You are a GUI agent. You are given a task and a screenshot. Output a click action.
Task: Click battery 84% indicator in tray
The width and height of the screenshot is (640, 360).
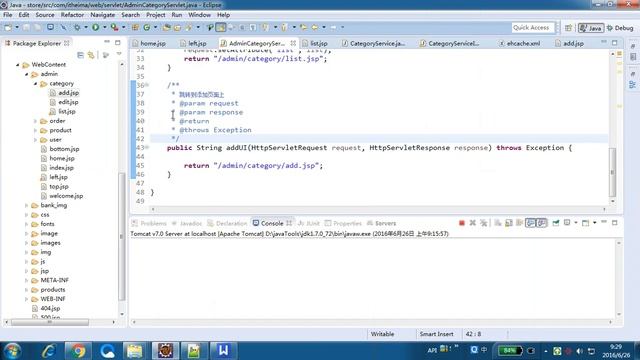click(509, 351)
